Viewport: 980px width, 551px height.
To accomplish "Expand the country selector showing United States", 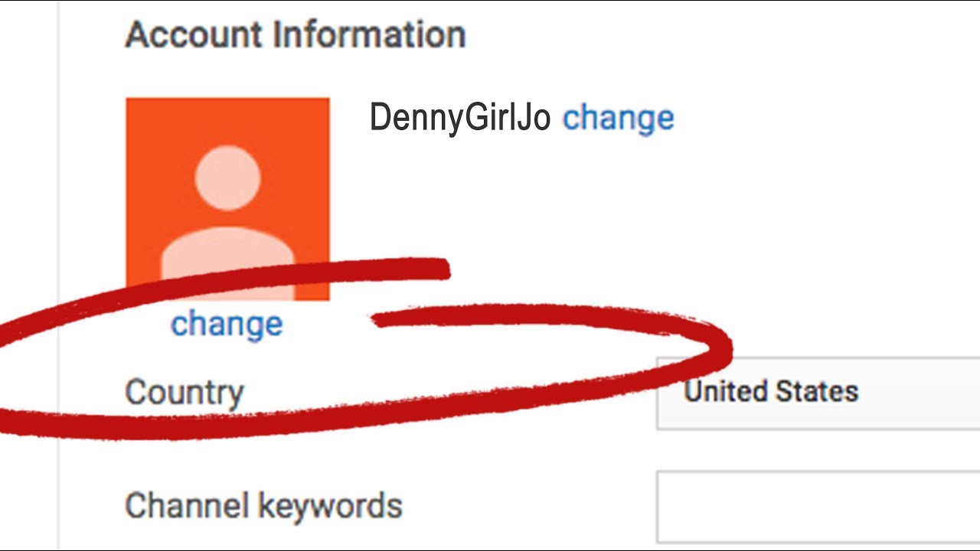I will click(x=818, y=392).
